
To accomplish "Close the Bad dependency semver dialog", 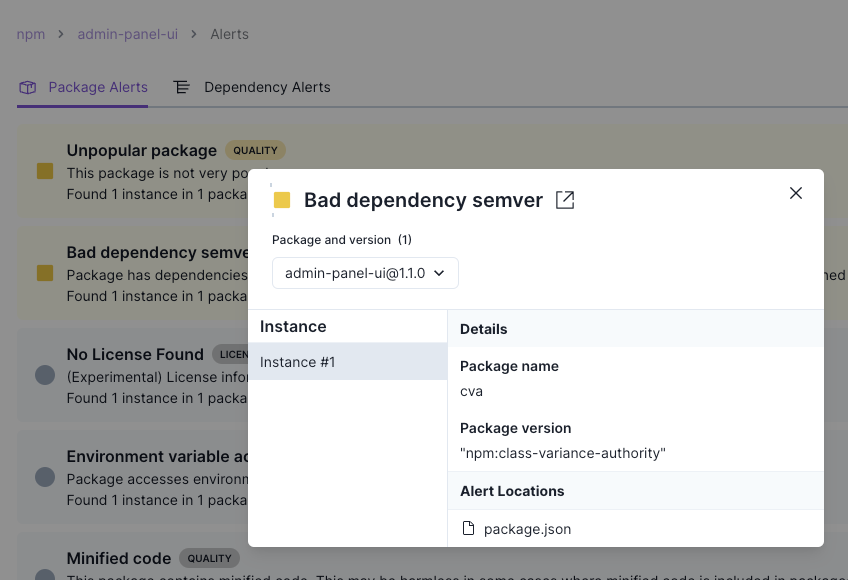I will click(x=796, y=193).
